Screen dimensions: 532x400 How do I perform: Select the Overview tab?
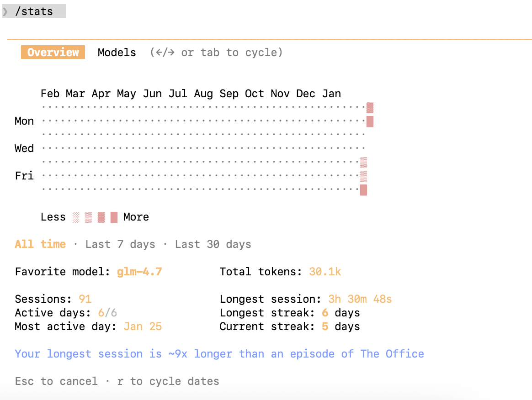point(53,52)
